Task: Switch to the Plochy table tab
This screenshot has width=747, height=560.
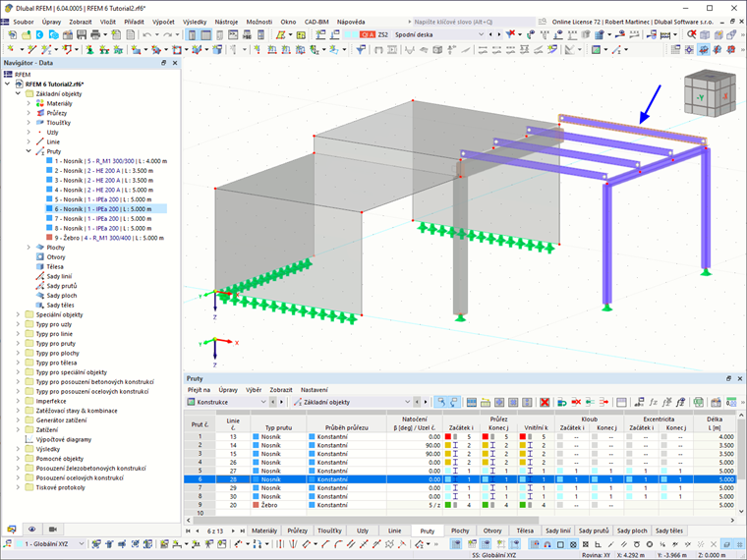Action: (x=460, y=531)
